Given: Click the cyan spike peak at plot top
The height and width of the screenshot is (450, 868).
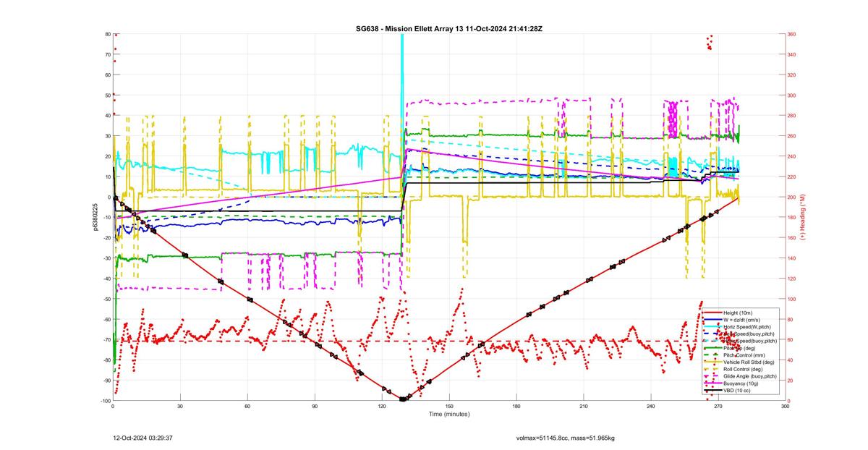Looking at the screenshot, I should tap(401, 36).
